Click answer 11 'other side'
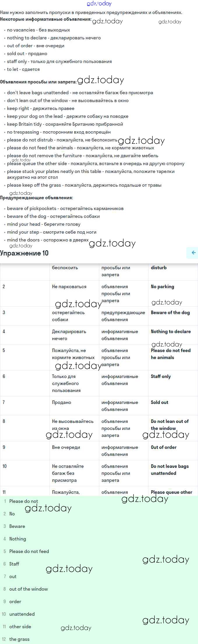Screen dimensions: 198x644 20,626
